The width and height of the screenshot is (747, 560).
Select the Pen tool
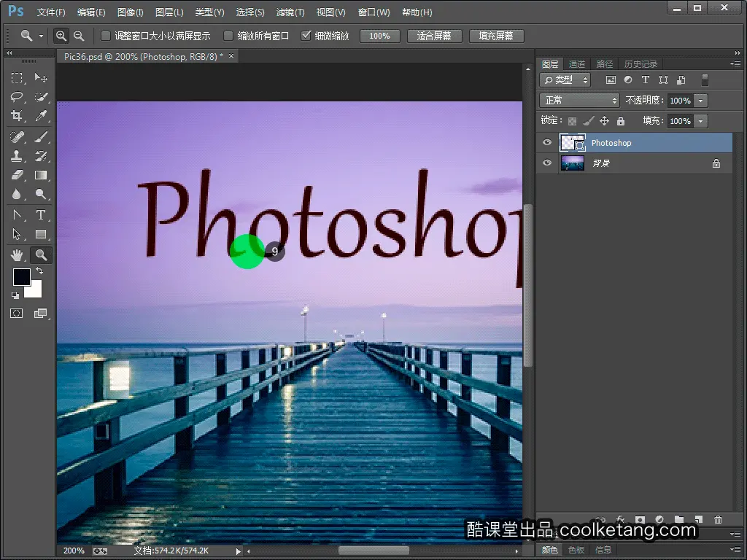point(17,215)
